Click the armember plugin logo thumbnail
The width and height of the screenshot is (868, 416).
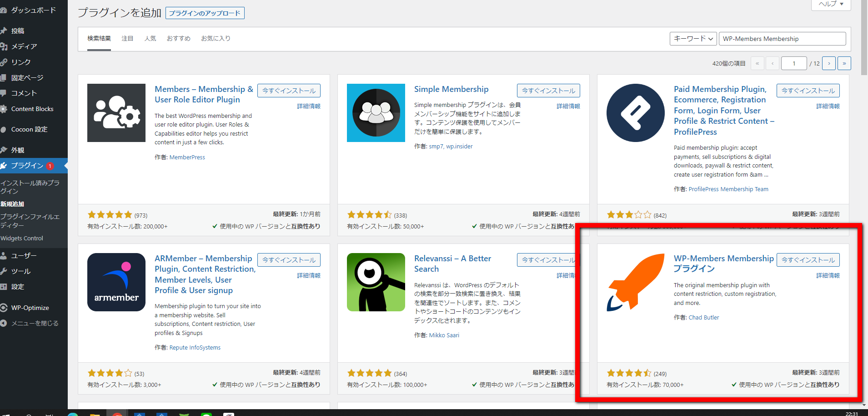coord(116,282)
